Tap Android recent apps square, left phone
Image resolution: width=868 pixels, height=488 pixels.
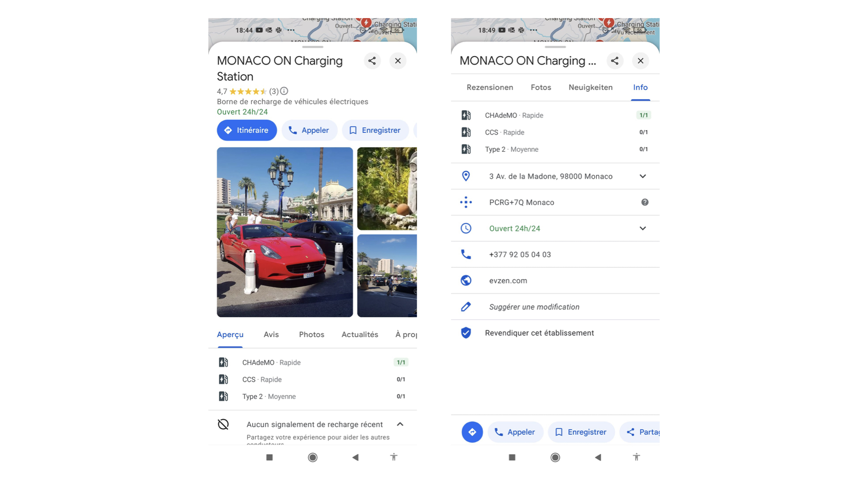click(269, 457)
